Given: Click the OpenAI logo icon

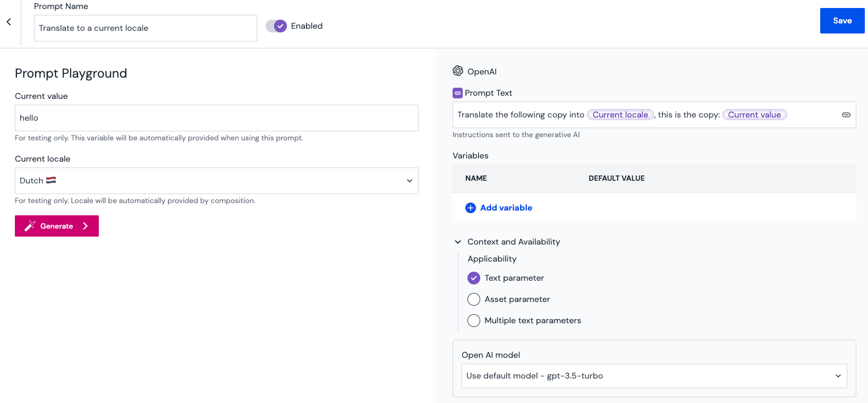Looking at the screenshot, I should [458, 71].
